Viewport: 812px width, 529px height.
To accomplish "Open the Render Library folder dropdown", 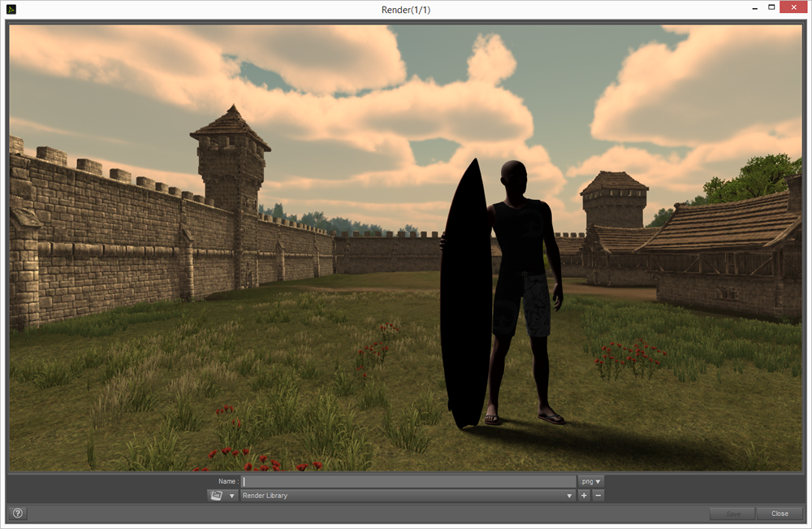I will [x=408, y=496].
